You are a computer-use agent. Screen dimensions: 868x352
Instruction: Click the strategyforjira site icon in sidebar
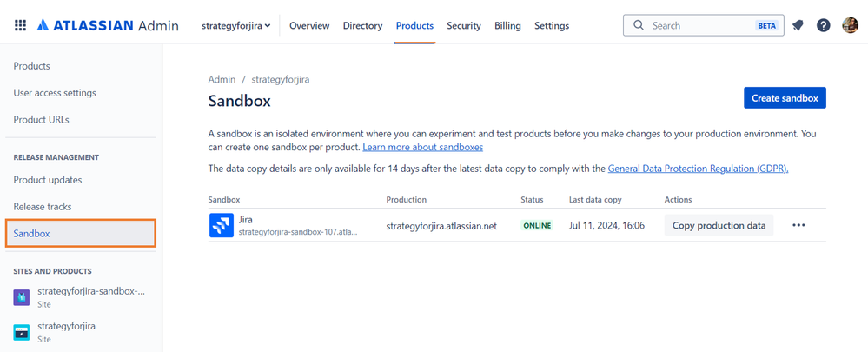point(21,332)
